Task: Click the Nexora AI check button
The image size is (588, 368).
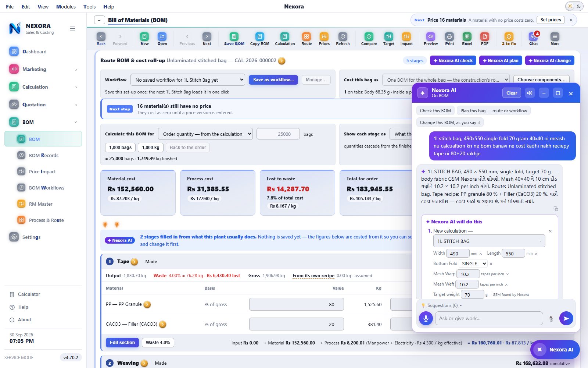Action: pyautogui.click(x=453, y=60)
